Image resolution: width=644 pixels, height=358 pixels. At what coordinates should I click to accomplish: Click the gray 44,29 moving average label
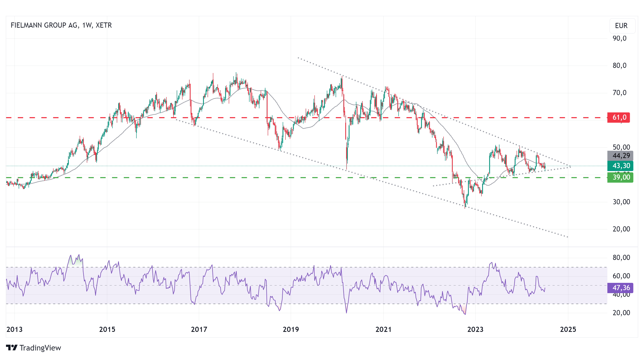pos(620,156)
